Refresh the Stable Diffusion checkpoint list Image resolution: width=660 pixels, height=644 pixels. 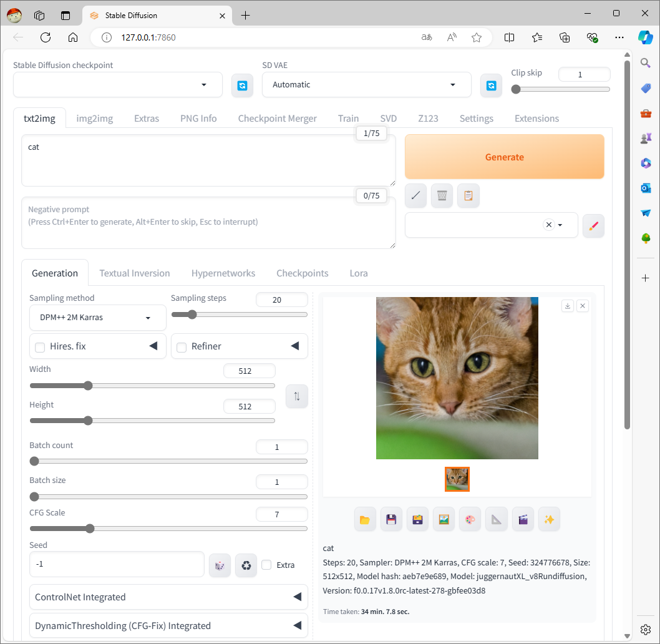tap(243, 85)
